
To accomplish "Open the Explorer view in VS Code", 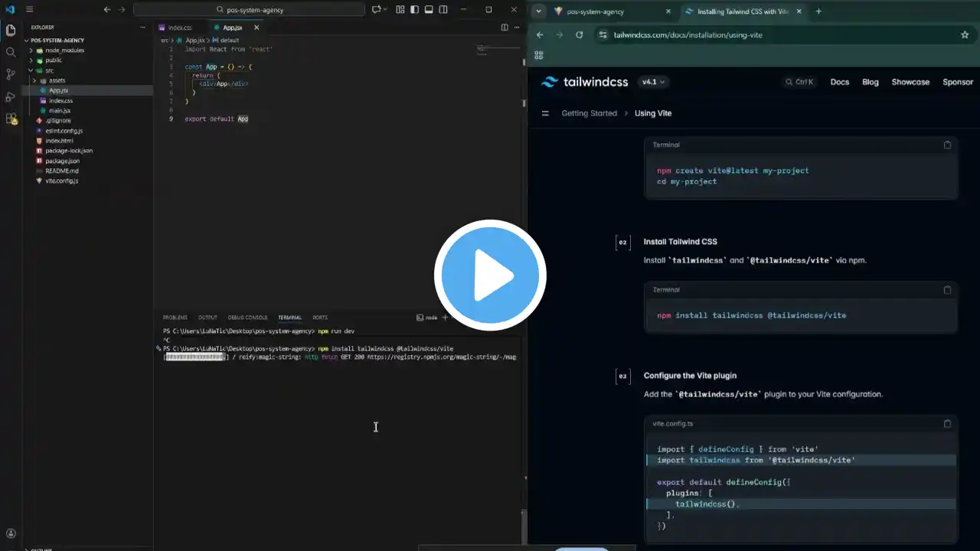I will click(x=11, y=31).
